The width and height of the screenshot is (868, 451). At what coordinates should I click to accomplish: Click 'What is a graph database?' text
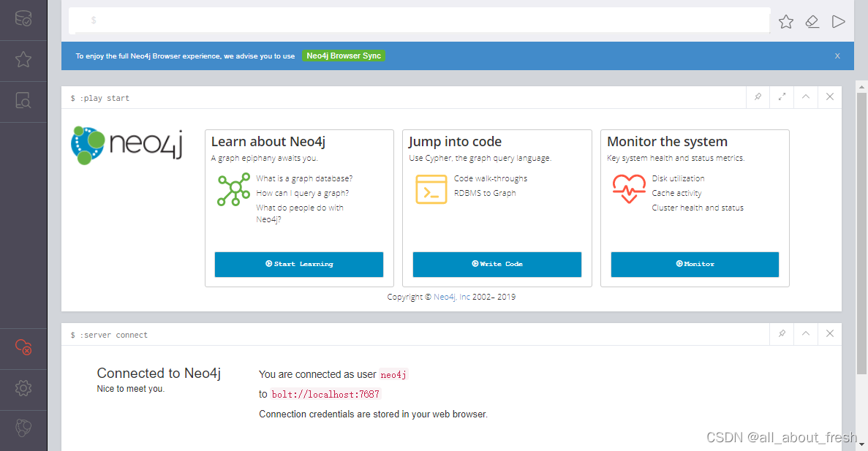pyautogui.click(x=304, y=178)
